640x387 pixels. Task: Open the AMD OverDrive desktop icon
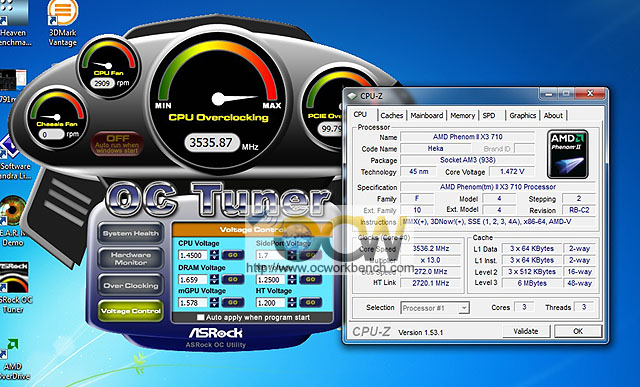pyautogui.click(x=12, y=359)
